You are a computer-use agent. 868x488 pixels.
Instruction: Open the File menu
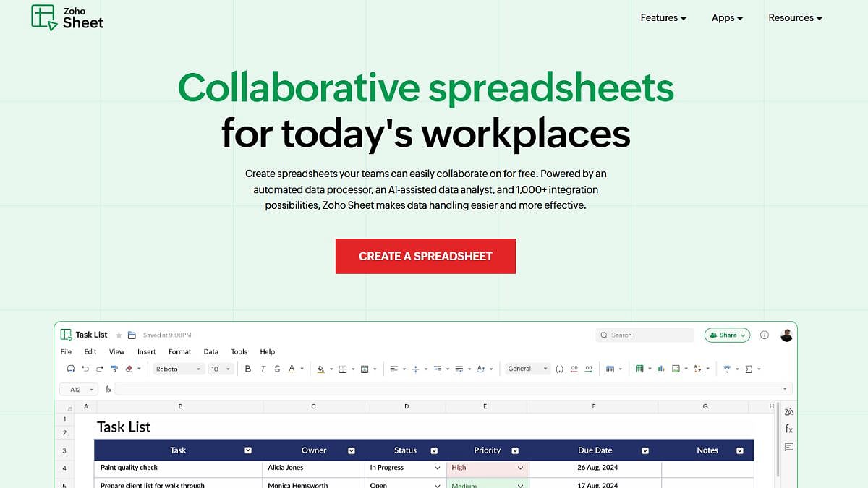point(66,351)
